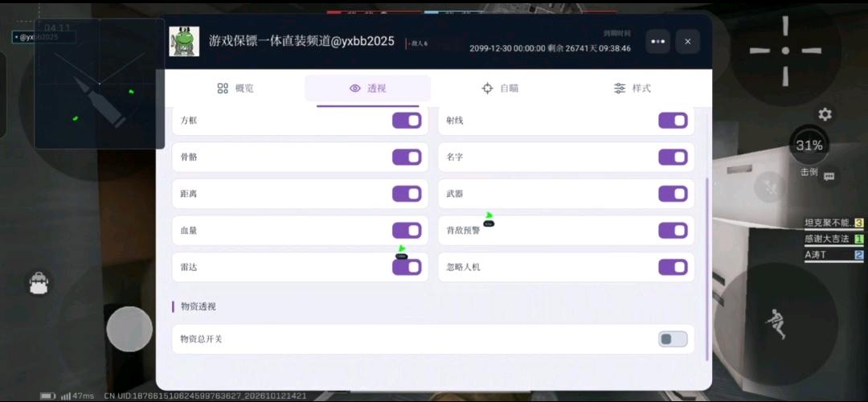Toggle the 雷达 switch
The height and width of the screenshot is (402, 868).
point(407,267)
